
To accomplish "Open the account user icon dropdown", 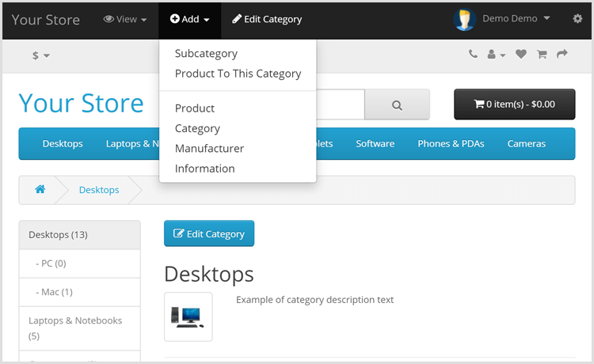I will pos(496,55).
